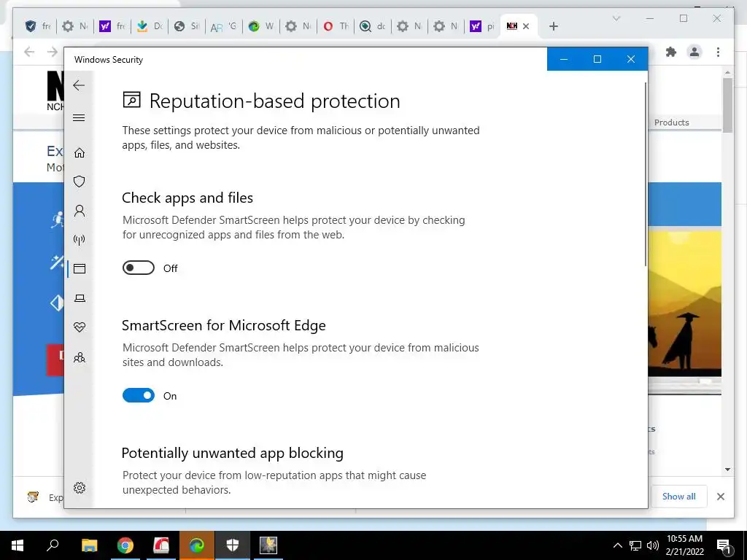Open the notification action center
Image resolution: width=747 pixels, height=560 pixels.
(724, 545)
